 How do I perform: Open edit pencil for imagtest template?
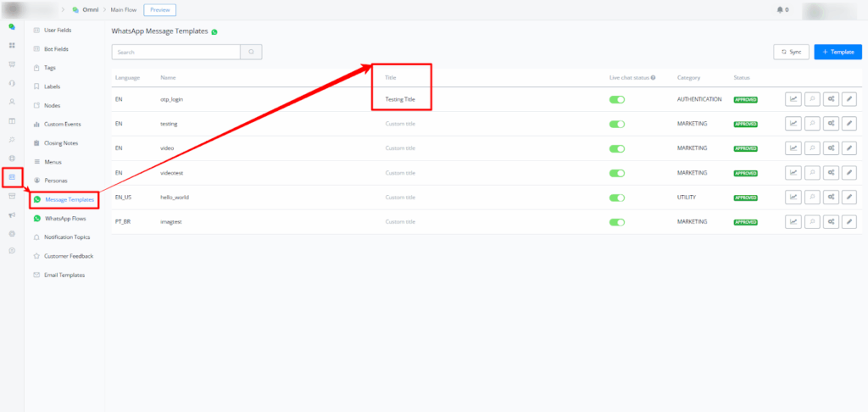pos(849,222)
